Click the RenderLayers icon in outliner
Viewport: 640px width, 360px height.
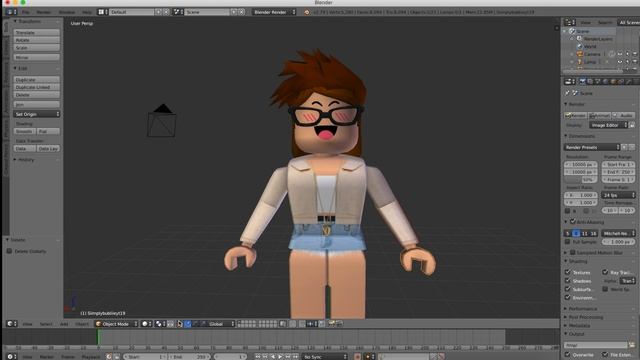579,38
